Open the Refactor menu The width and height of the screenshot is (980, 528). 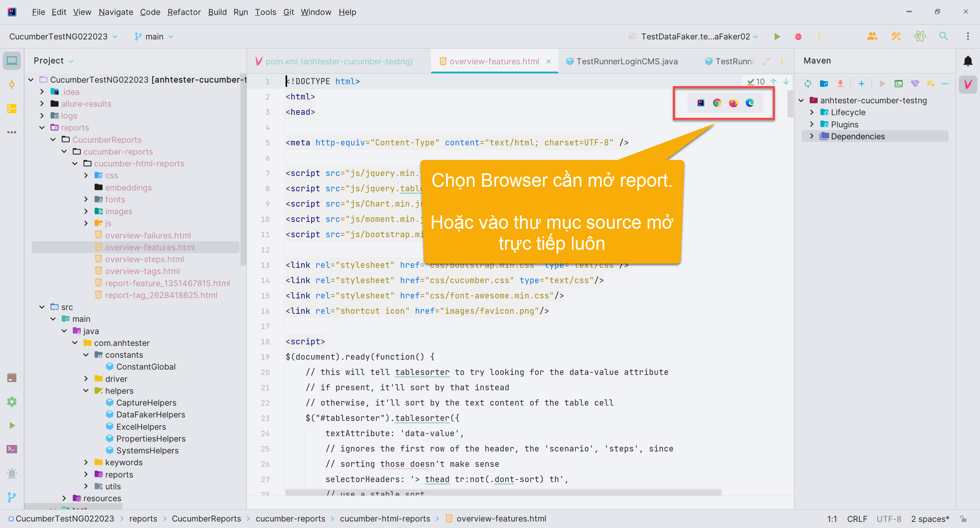[x=184, y=12]
